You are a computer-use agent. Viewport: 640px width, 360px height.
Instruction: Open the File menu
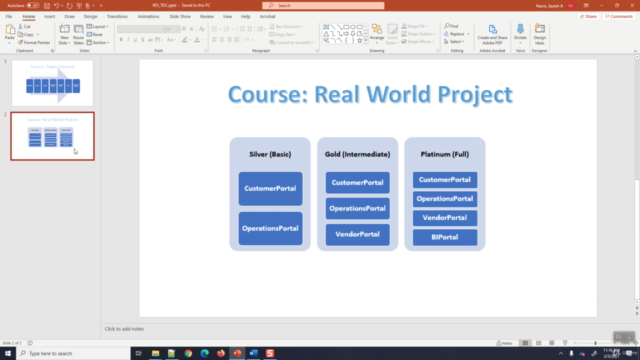9,16
